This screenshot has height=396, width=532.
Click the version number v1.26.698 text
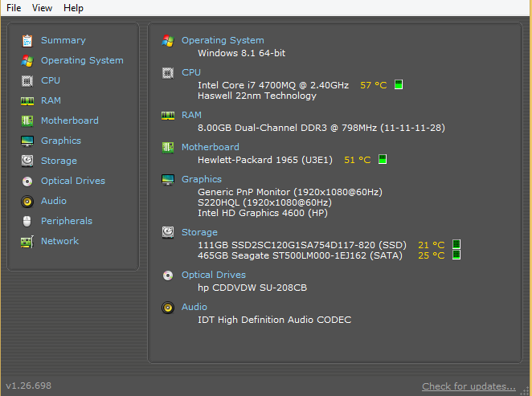[29, 386]
